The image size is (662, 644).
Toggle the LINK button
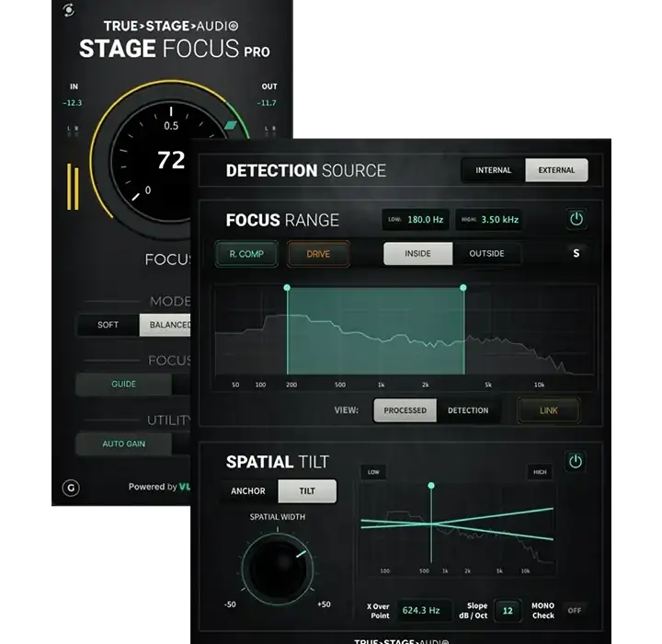[x=548, y=410]
